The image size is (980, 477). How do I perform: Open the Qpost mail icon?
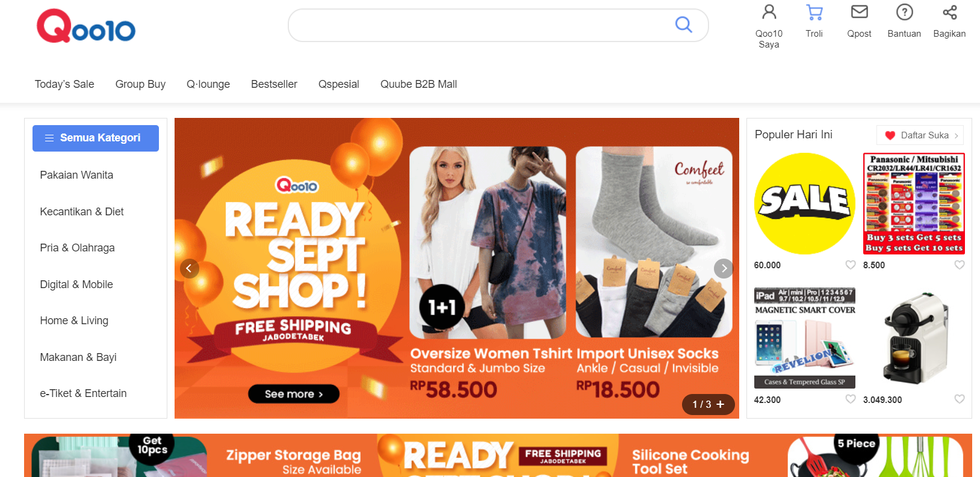click(859, 12)
